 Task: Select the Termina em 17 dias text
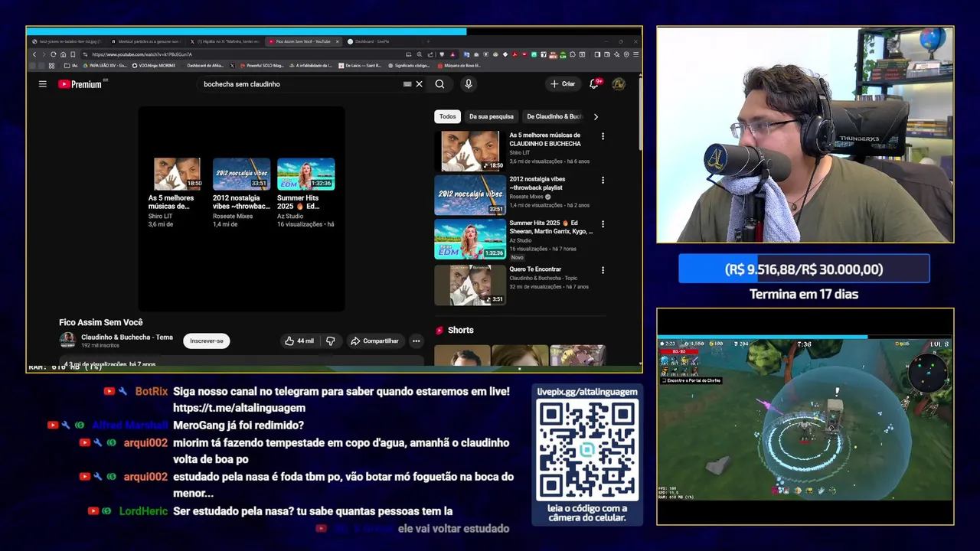804,294
